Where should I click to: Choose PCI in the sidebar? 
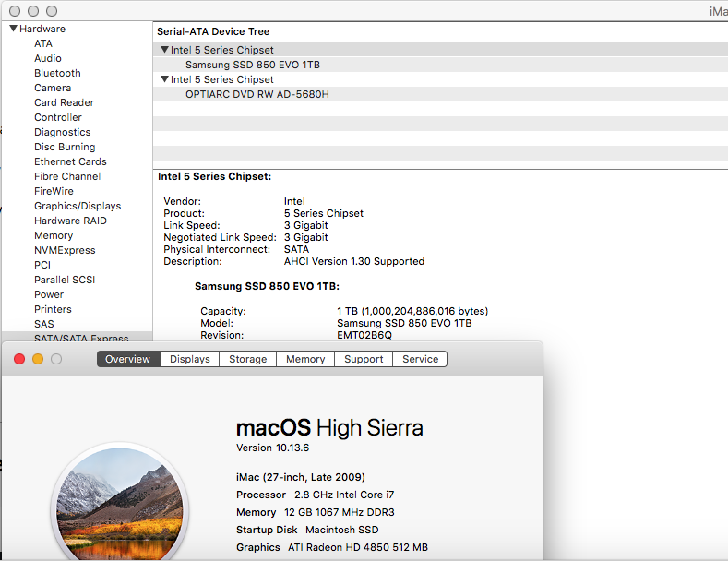(x=42, y=265)
